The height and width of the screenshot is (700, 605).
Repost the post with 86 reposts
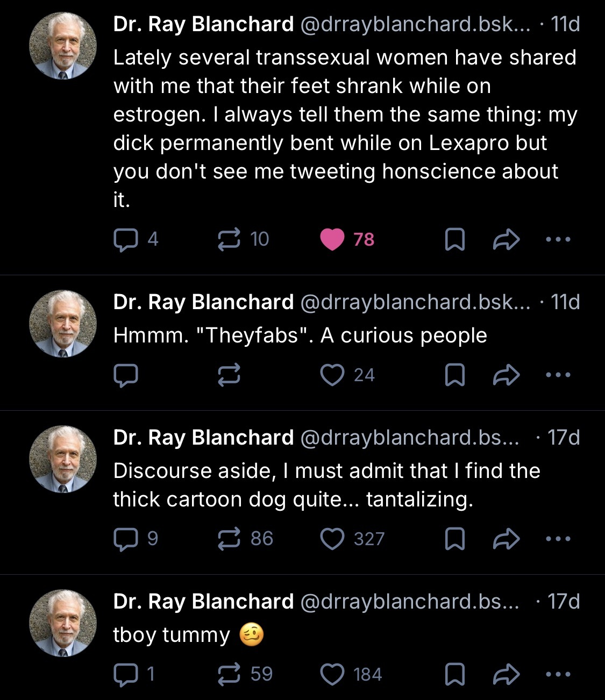(229, 539)
